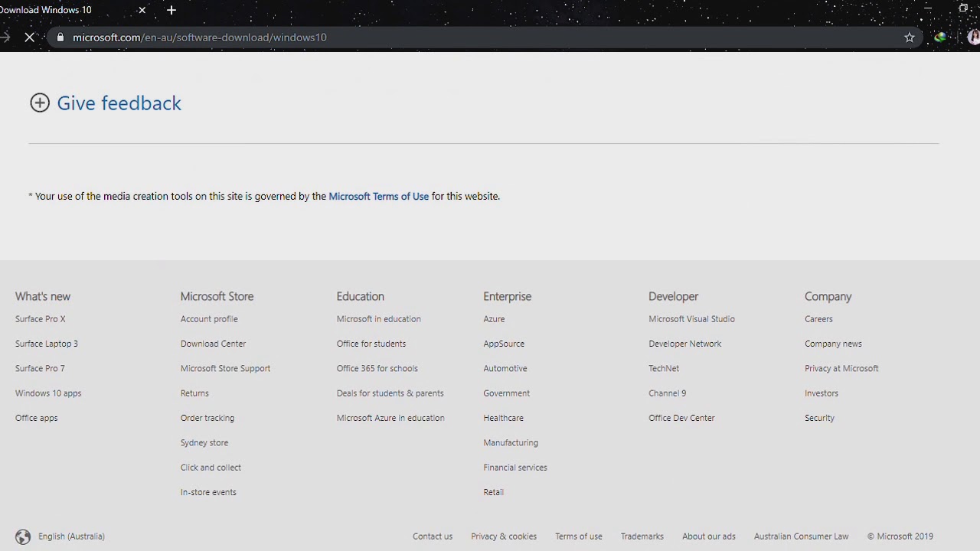Open footer Terms of use link
The width and height of the screenshot is (980, 551).
click(579, 536)
